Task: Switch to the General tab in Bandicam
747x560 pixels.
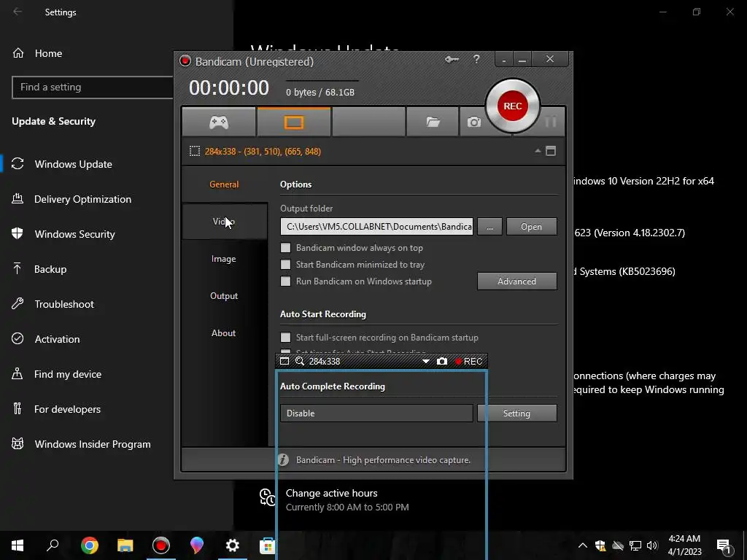Action: (224, 184)
